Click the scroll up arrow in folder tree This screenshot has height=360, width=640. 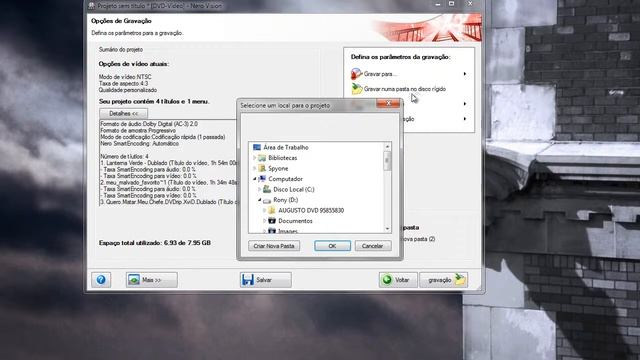coord(387,147)
